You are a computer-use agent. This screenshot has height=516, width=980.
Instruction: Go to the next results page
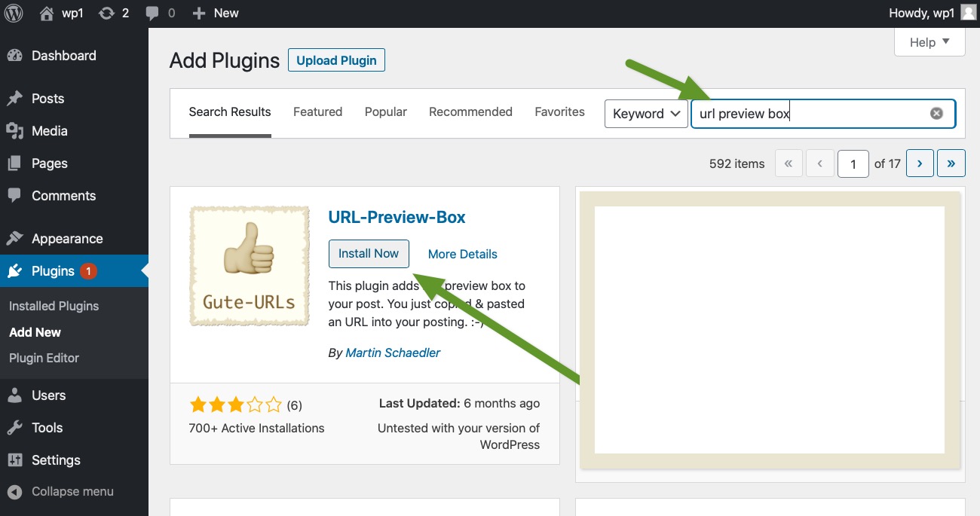click(920, 163)
